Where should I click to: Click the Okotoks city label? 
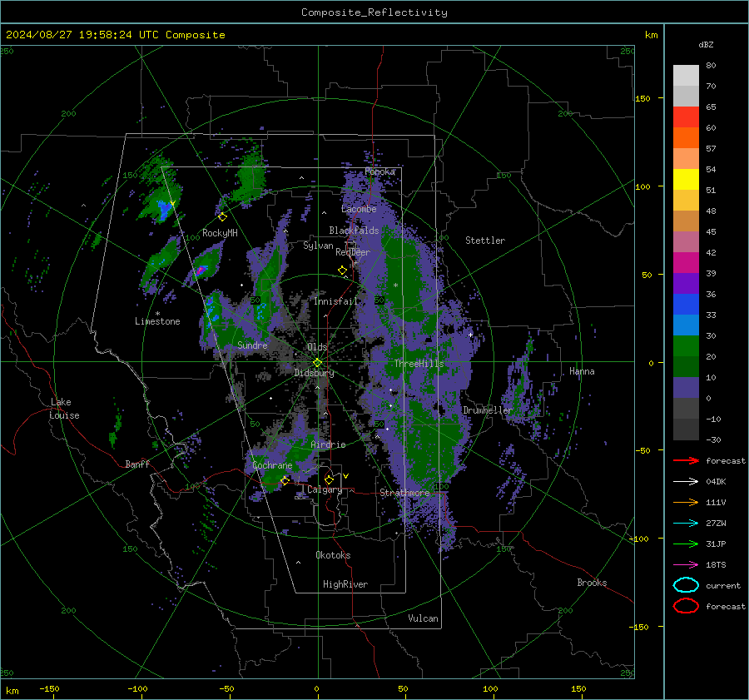(x=333, y=555)
